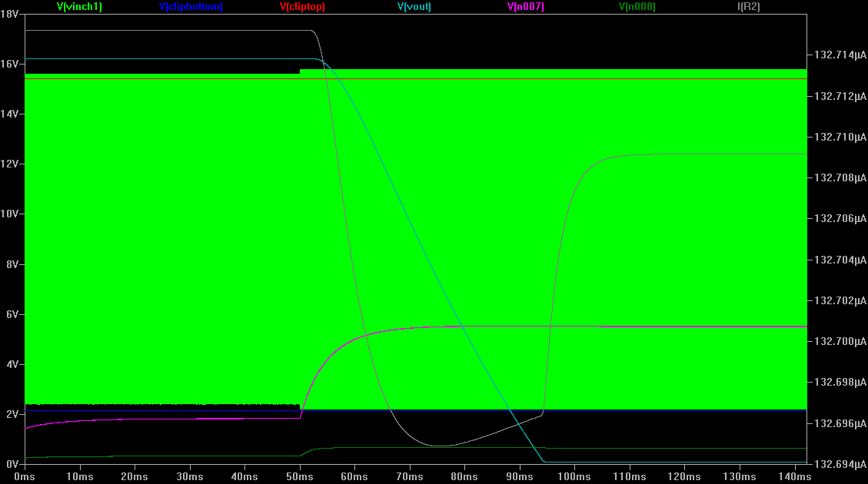This screenshot has width=868, height=484.
Task: Click the 132.714µA right axis label
Action: 840,55
